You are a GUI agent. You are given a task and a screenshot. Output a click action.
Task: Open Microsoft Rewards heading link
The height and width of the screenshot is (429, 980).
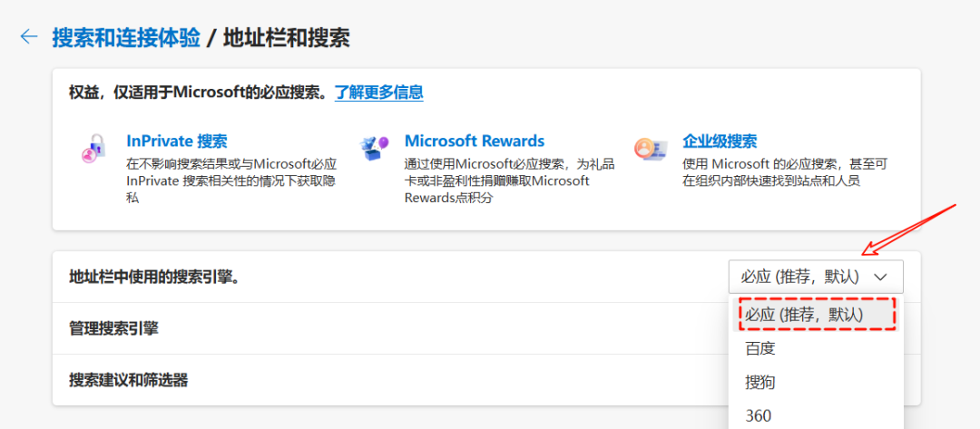click(475, 141)
